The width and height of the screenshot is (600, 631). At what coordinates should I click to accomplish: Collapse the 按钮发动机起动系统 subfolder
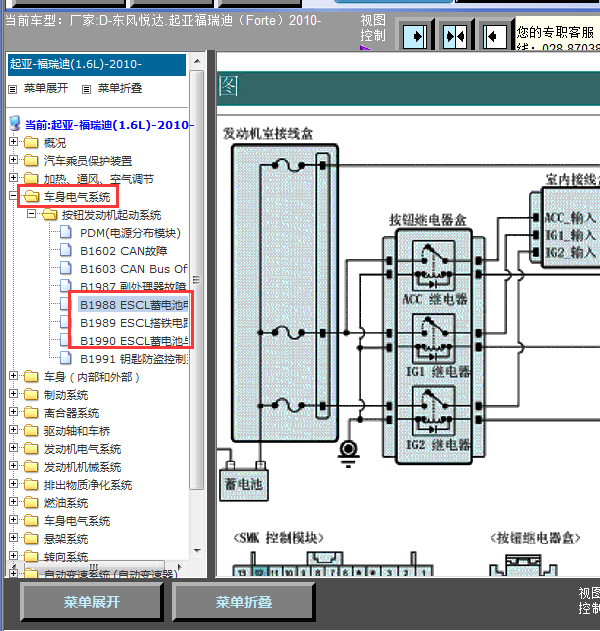pyautogui.click(x=31, y=214)
